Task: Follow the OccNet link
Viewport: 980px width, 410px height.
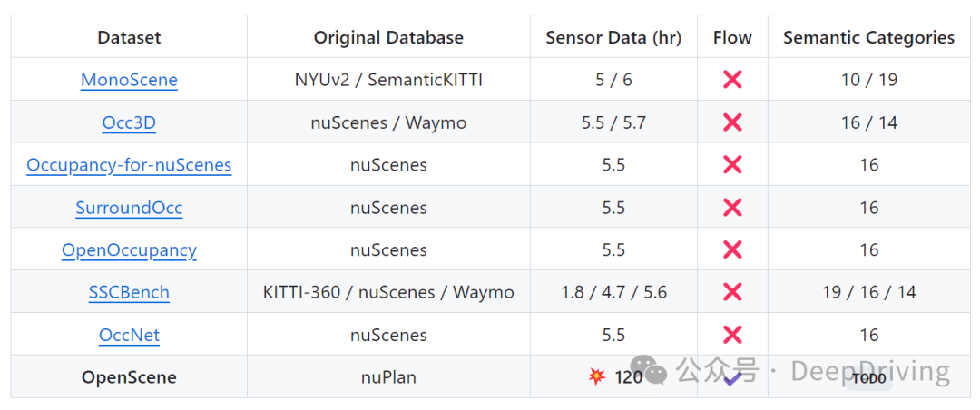Action: 129,335
